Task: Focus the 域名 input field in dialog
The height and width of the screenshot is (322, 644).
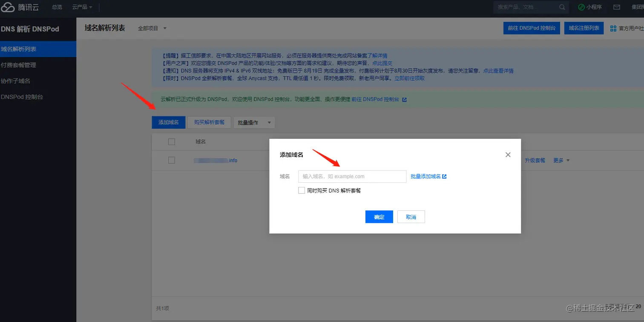Action: click(352, 176)
